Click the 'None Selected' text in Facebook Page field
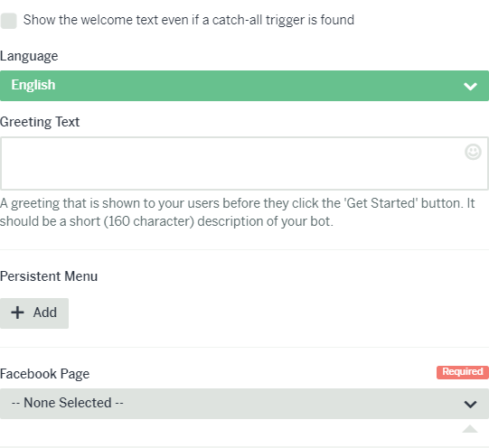 coord(68,403)
